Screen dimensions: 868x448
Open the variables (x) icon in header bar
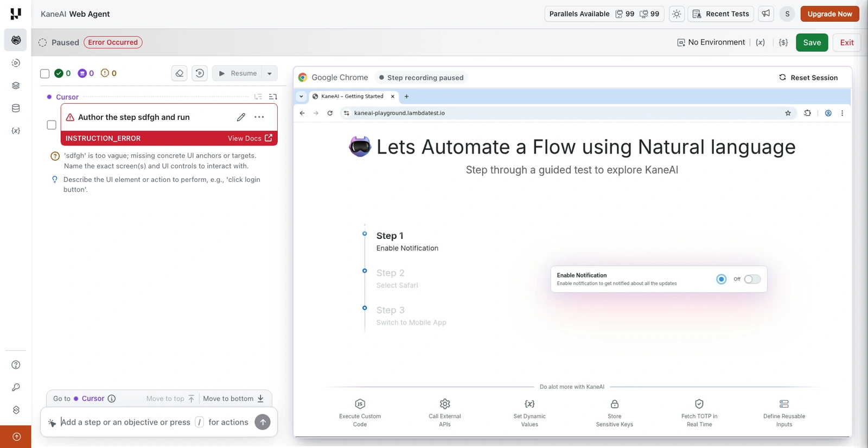click(x=761, y=42)
